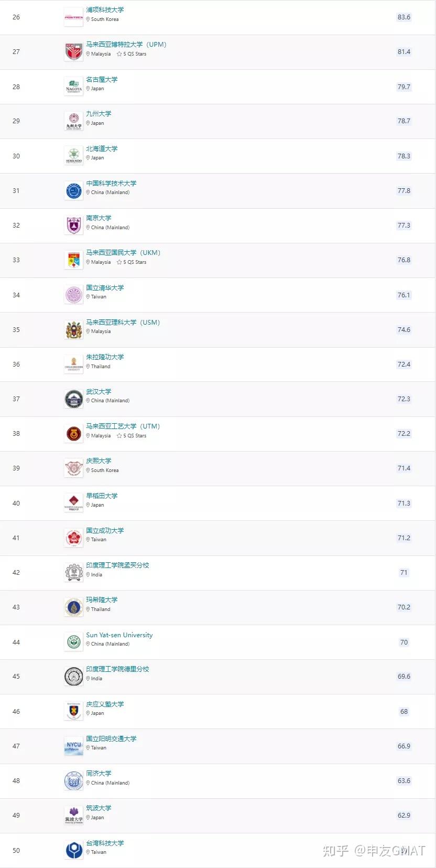
Task: Click the NYCU logo thumbnail
Action: point(73,746)
